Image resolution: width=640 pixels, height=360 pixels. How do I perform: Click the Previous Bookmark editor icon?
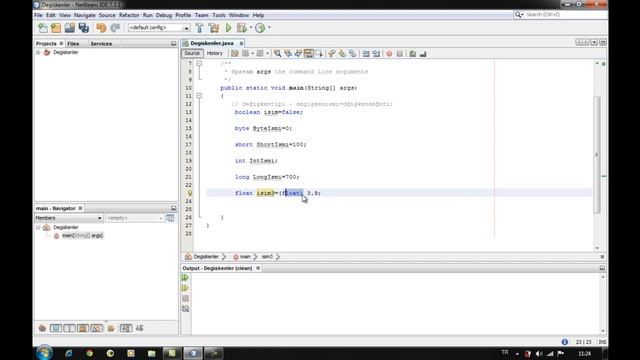pos(331,53)
